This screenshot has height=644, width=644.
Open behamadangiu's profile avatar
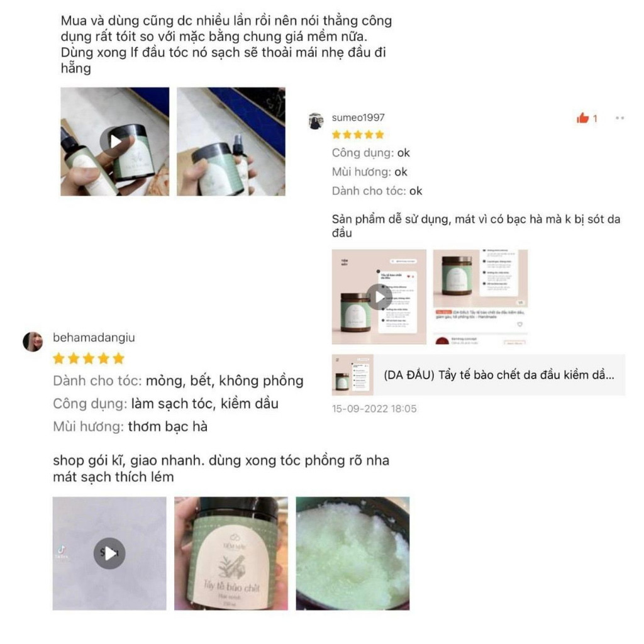pos(33,341)
